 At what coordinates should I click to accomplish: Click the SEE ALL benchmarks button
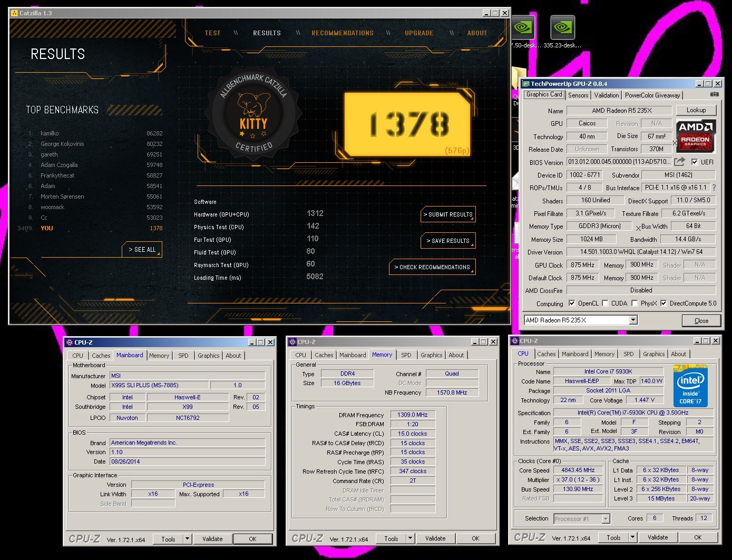coord(142,250)
